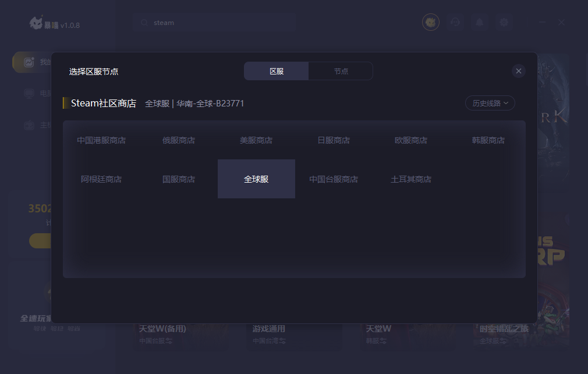This screenshot has width=588, height=374.
Task: Select the highlighted 全球服 region
Action: tap(256, 179)
